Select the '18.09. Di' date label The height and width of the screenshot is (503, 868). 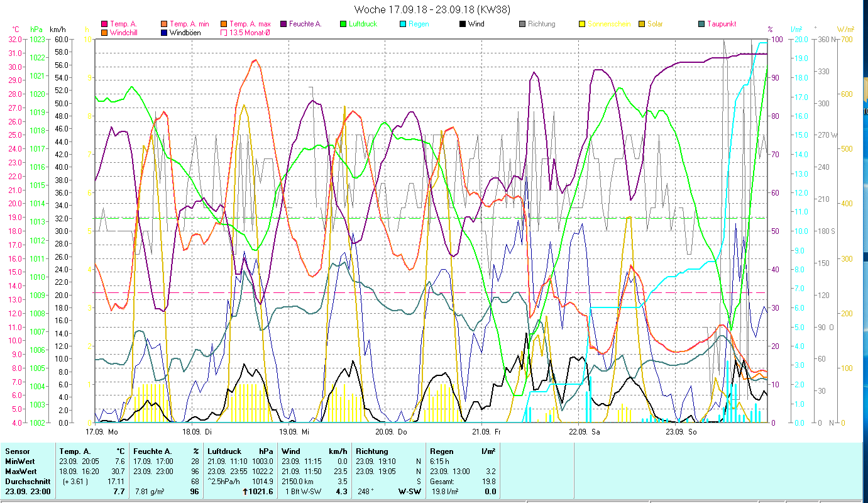(x=197, y=432)
